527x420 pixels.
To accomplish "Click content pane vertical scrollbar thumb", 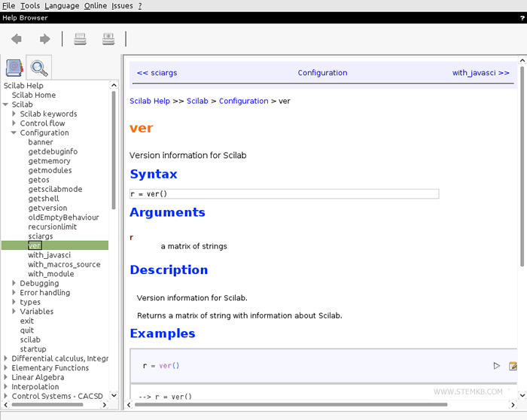I will [x=522, y=166].
